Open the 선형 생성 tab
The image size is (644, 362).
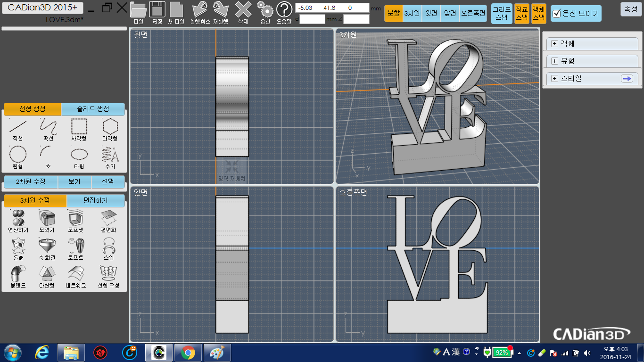pos(33,109)
